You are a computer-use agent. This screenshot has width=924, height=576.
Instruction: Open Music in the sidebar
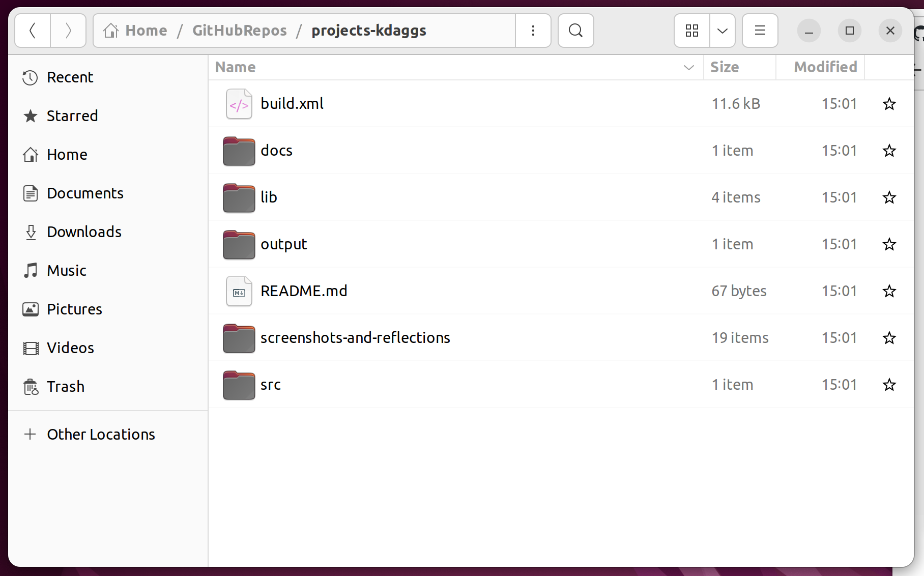click(108, 271)
